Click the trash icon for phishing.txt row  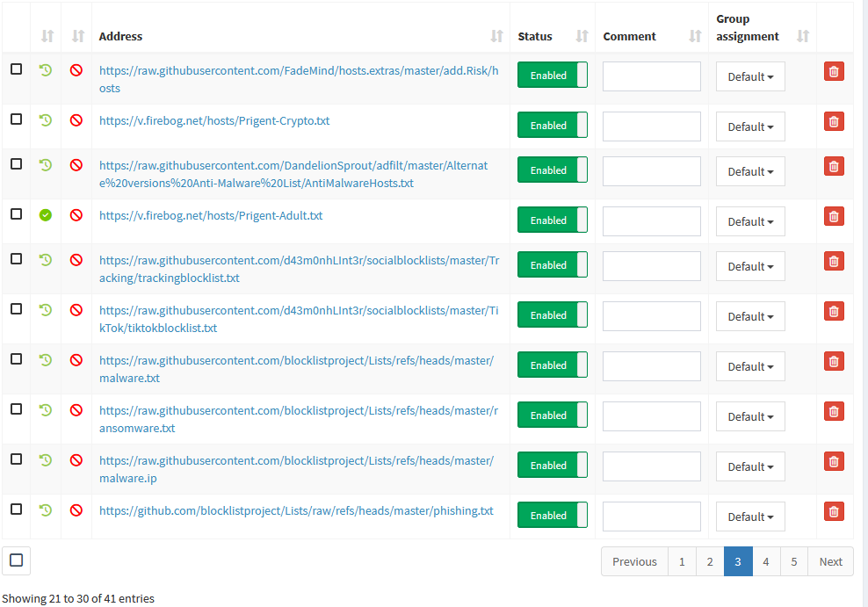tap(834, 511)
